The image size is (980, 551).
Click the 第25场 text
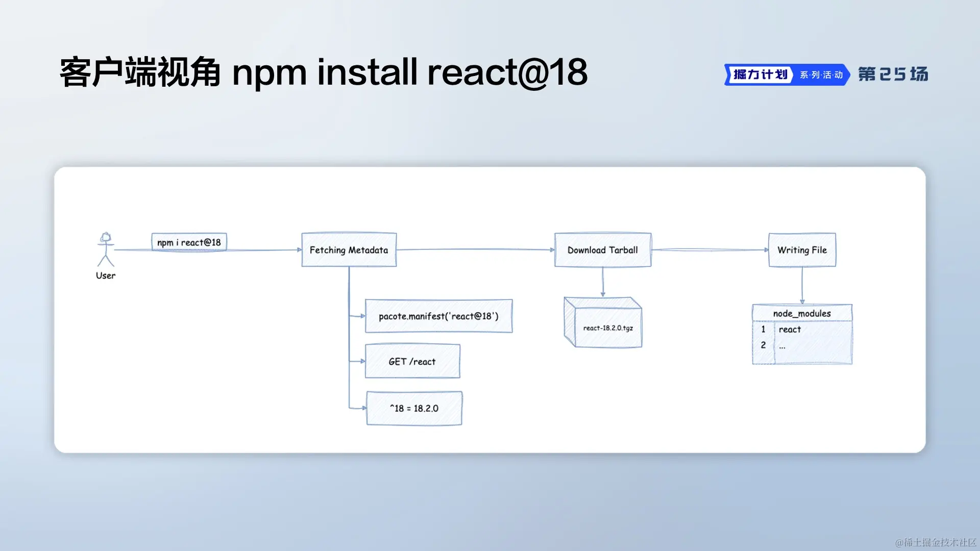[893, 74]
